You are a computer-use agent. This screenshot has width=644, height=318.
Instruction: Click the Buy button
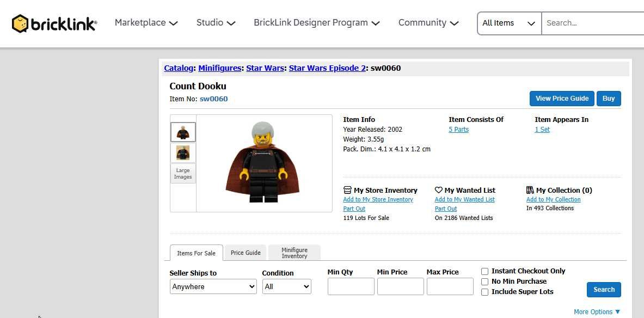[609, 99]
